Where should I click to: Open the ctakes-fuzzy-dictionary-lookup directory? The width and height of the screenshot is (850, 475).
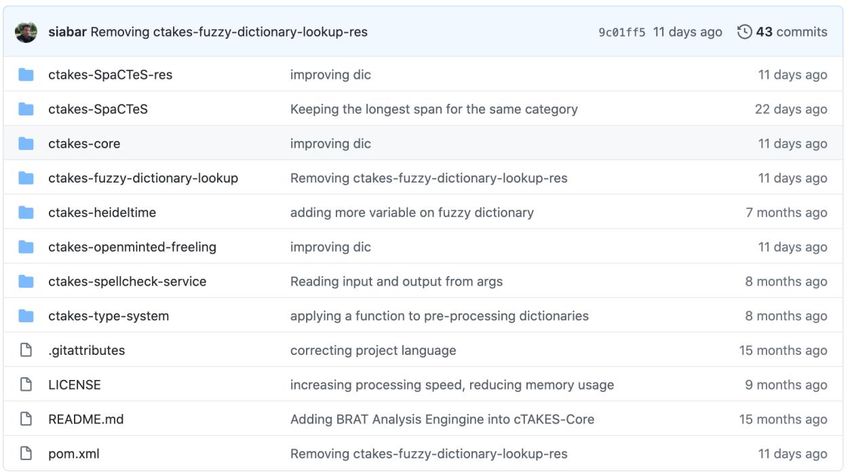click(143, 178)
